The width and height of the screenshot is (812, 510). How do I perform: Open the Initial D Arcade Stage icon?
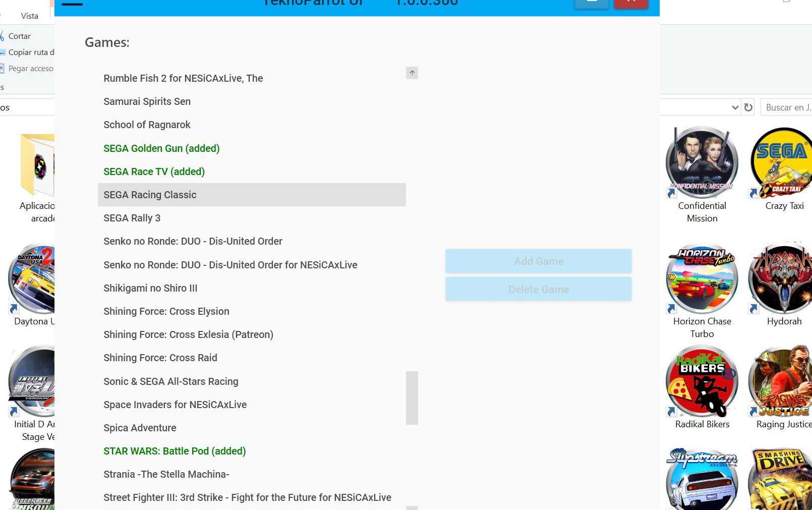[32, 381]
